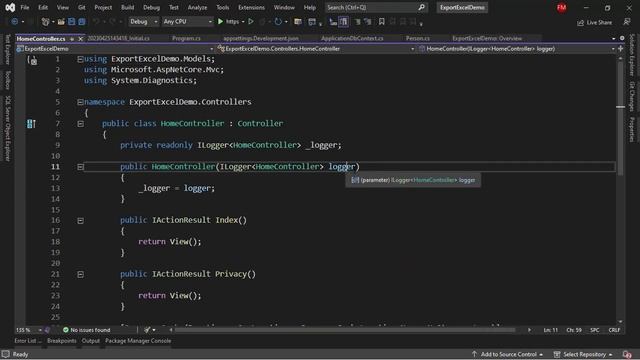Switch to the appsettings.Development.json tab
Screen dimensions: 640x360
(261, 38)
